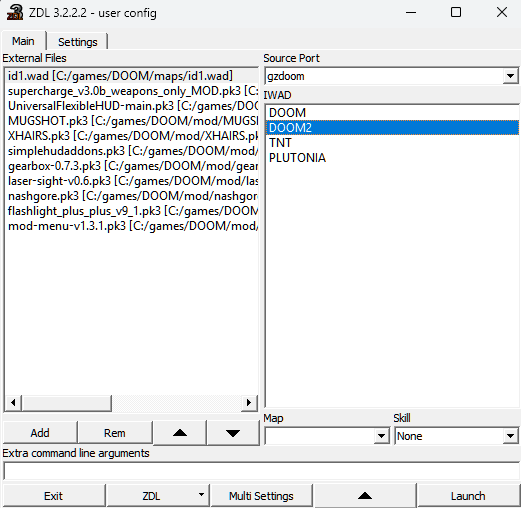Select TNT in the IWAD list
Screen dimensions: 521x508
[x=392, y=143]
